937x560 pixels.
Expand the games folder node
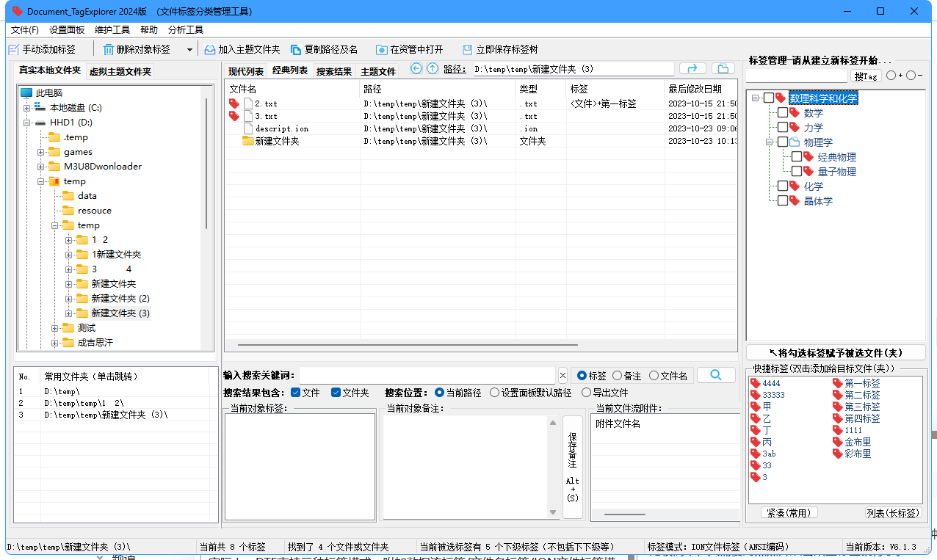click(40, 152)
